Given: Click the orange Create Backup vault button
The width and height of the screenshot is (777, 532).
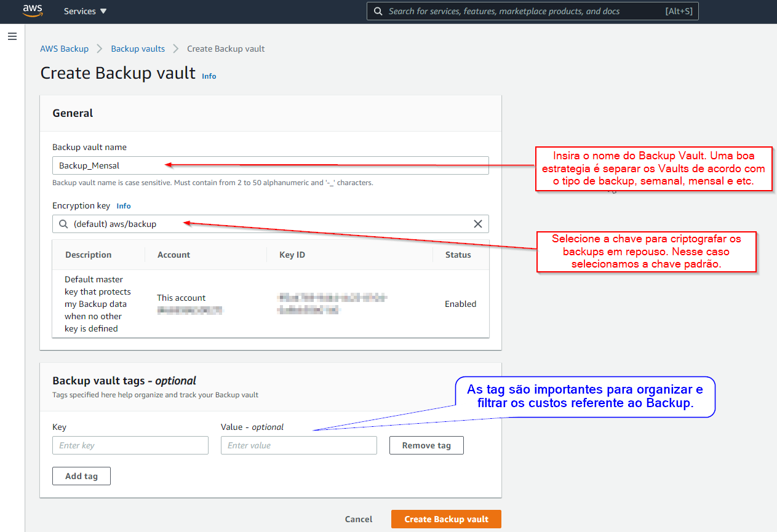Looking at the screenshot, I should (x=446, y=519).
